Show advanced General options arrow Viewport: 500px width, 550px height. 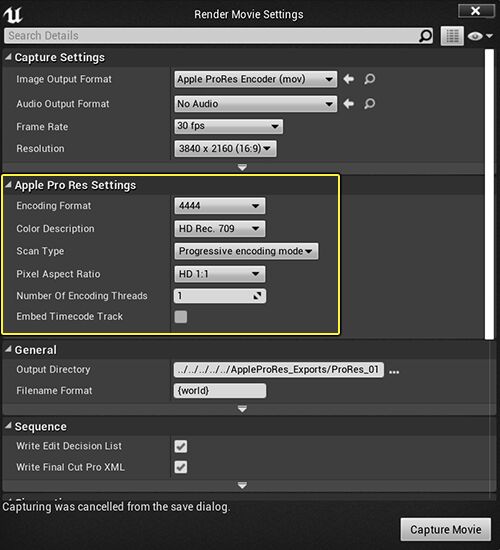coord(242,409)
